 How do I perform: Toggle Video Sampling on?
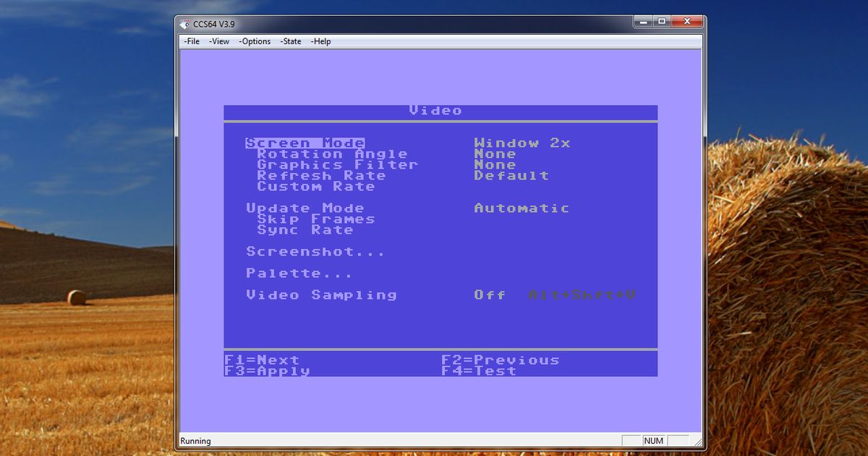tap(321, 295)
